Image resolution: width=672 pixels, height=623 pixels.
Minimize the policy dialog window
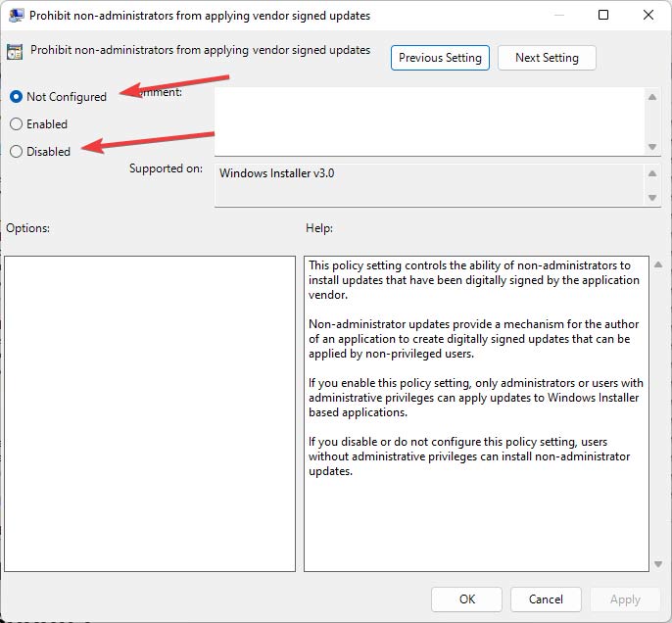click(x=558, y=15)
